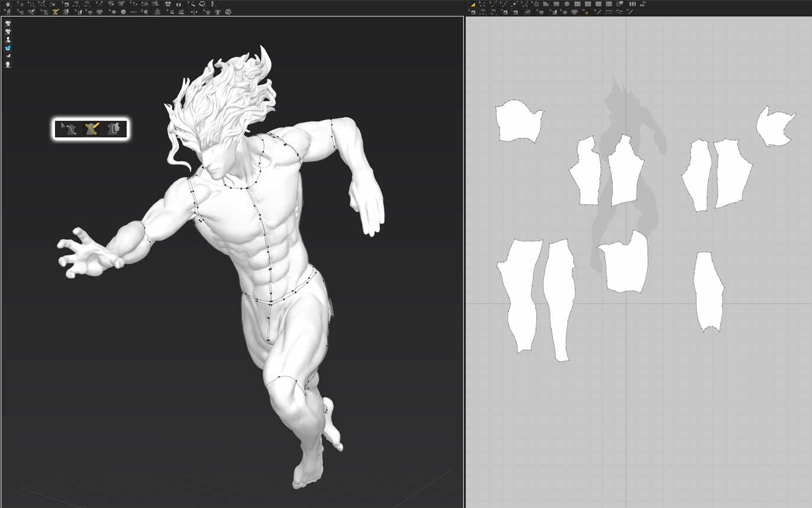The width and height of the screenshot is (812, 508).
Task: Click the Simulate down-arrow icon in 3D toolbar
Action: 8,4
